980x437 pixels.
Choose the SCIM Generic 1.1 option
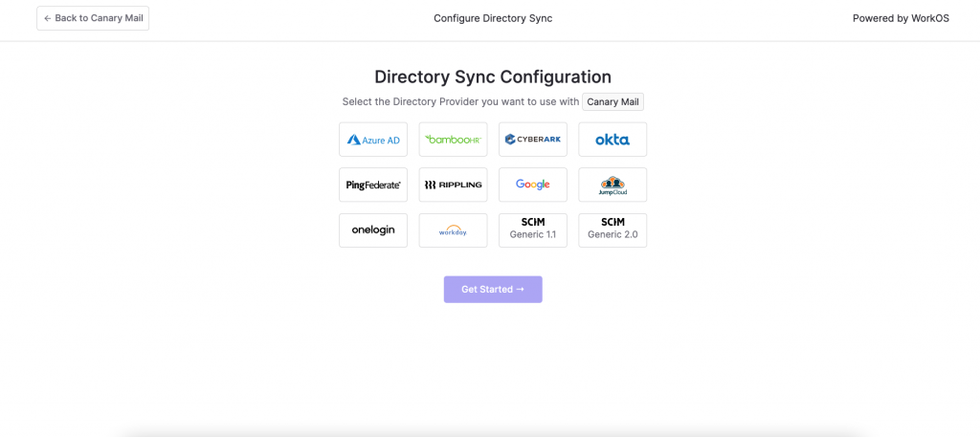pos(533,230)
